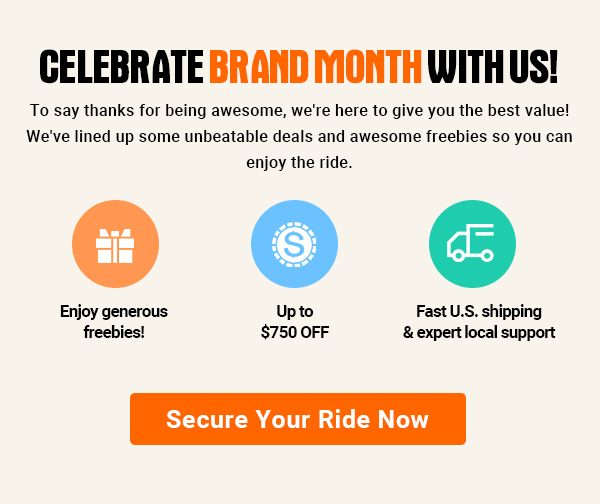Click the 'unbeatable deals and awesome freebies' line
Viewport: 600px width, 504px height.
click(300, 137)
